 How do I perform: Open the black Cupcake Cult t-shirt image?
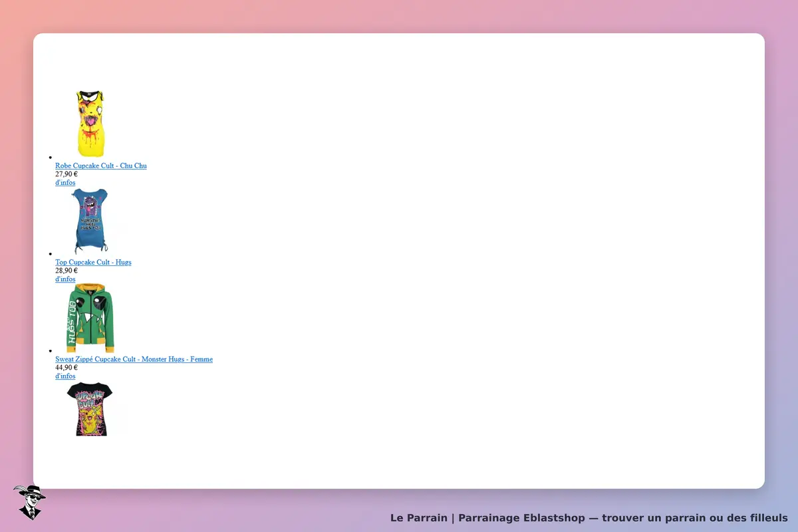point(90,410)
